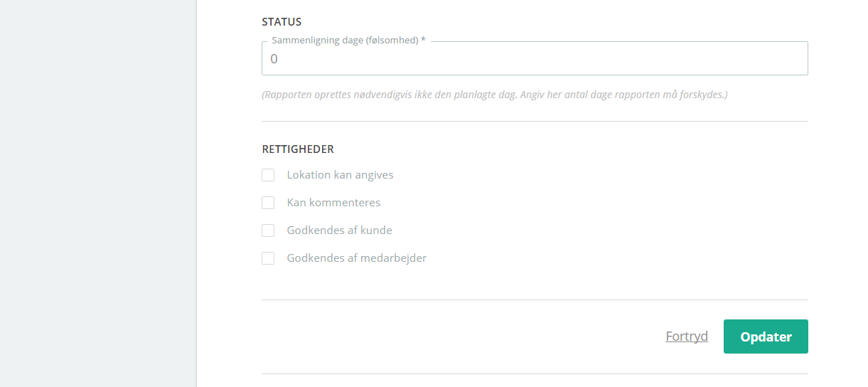
Task: Click the empty right end of the sensitivity input
Action: 768,58
